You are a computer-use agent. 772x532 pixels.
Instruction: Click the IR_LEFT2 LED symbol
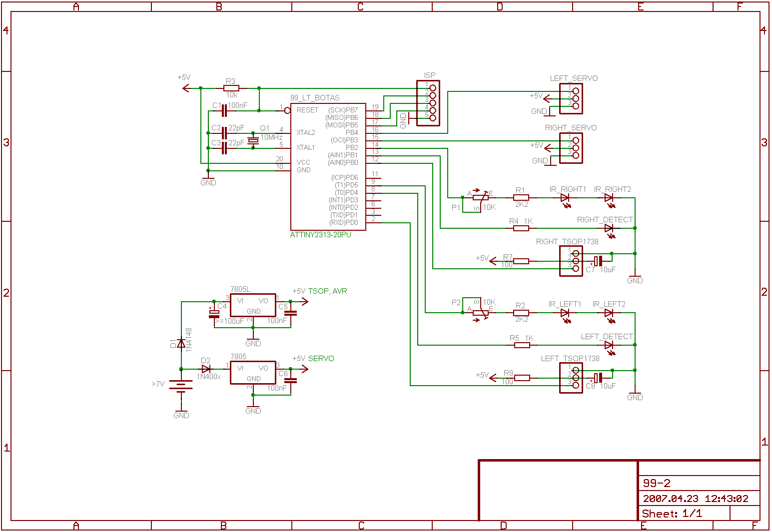tap(609, 313)
